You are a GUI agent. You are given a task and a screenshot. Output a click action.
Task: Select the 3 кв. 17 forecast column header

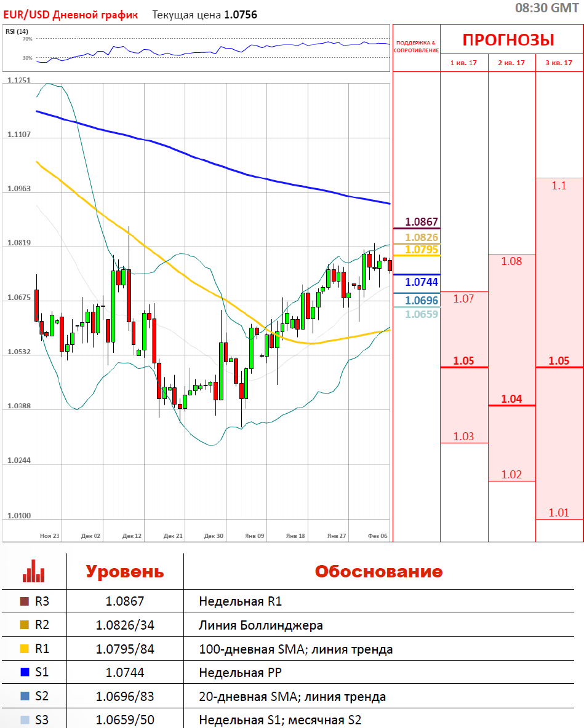[x=559, y=63]
